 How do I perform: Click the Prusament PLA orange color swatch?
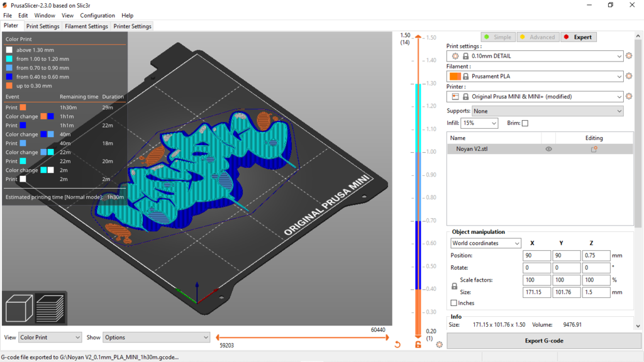(455, 76)
